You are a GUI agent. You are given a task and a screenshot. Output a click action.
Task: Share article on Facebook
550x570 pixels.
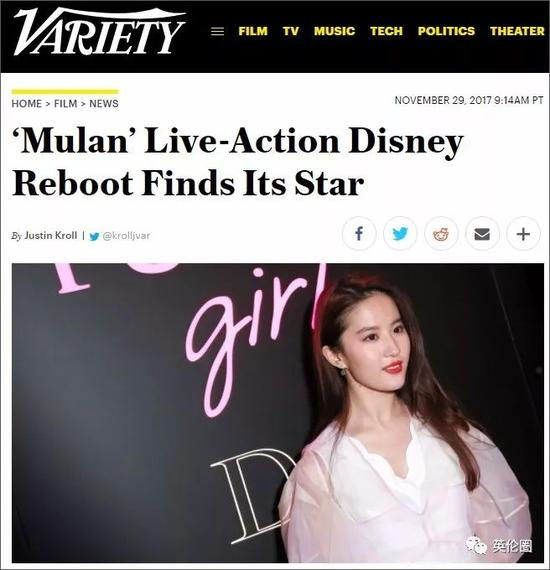359,233
